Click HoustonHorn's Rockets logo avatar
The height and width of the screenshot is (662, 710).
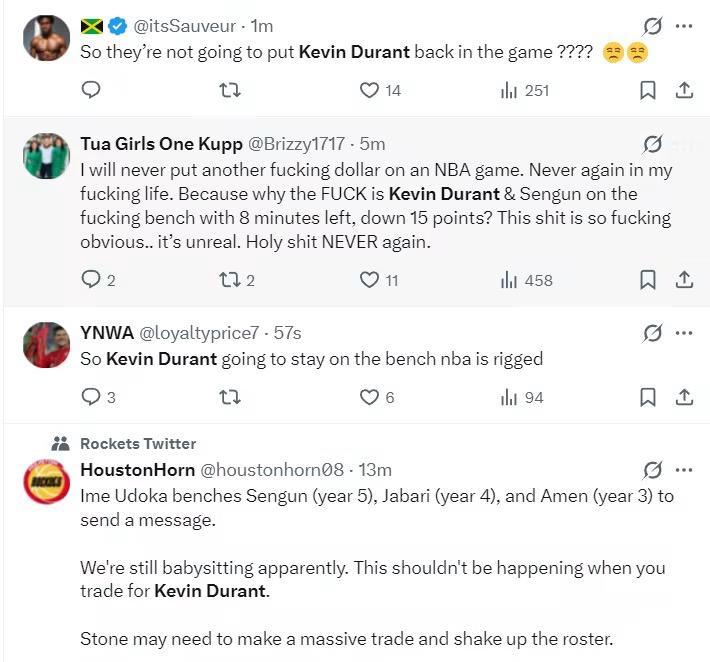coord(46,483)
